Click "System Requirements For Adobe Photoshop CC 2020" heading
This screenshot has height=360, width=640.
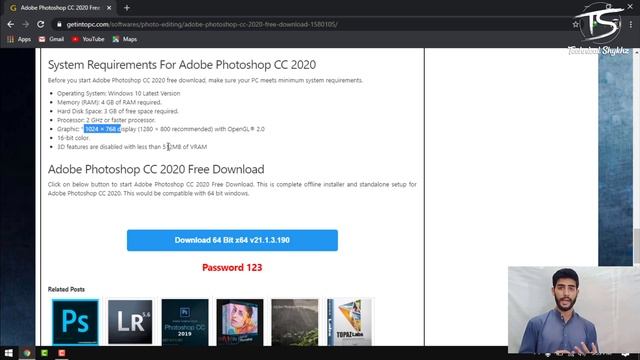[182, 64]
